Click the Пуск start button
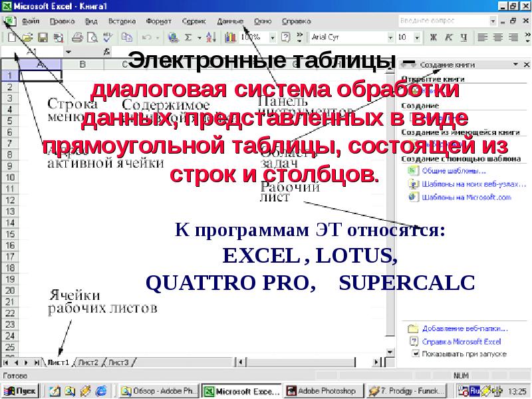532x399 pixels. point(21,390)
